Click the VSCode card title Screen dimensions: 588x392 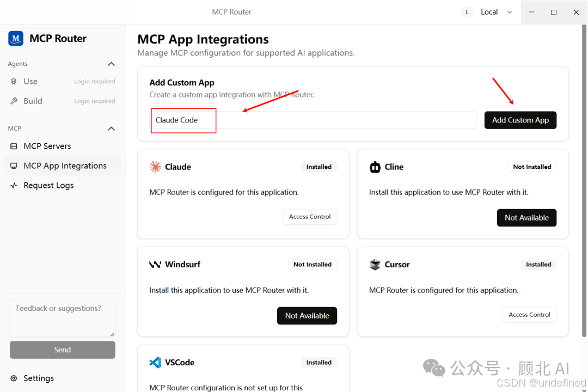(x=180, y=363)
